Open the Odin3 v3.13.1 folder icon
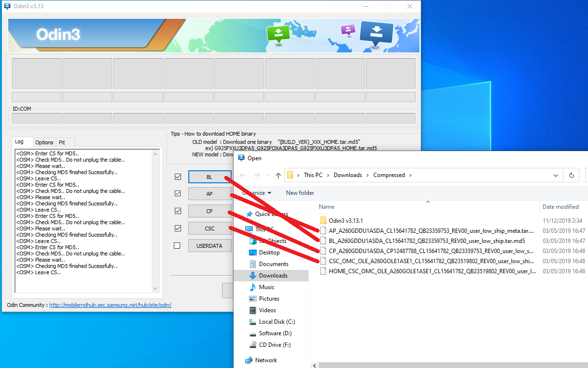Viewport: 588px width, 368px height. click(323, 220)
